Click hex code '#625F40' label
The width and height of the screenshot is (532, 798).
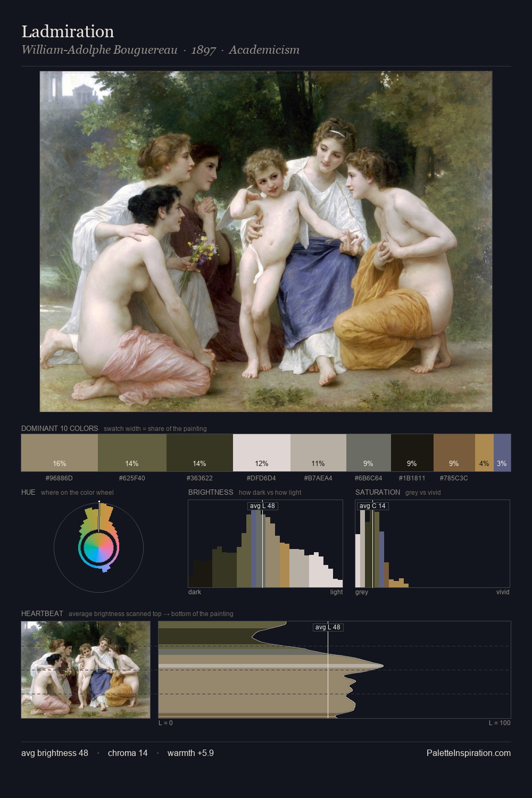click(x=132, y=478)
